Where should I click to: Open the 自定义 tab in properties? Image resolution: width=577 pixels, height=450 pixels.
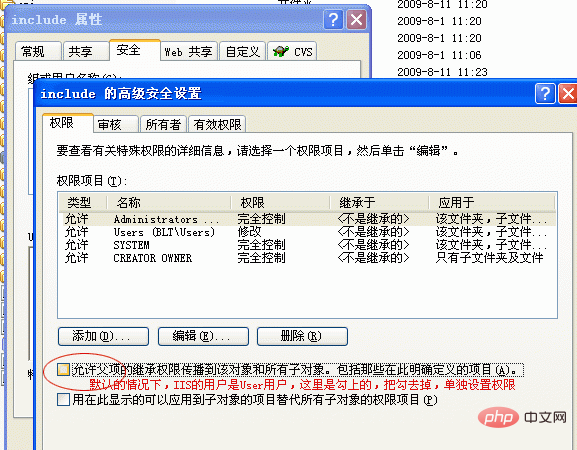243,52
